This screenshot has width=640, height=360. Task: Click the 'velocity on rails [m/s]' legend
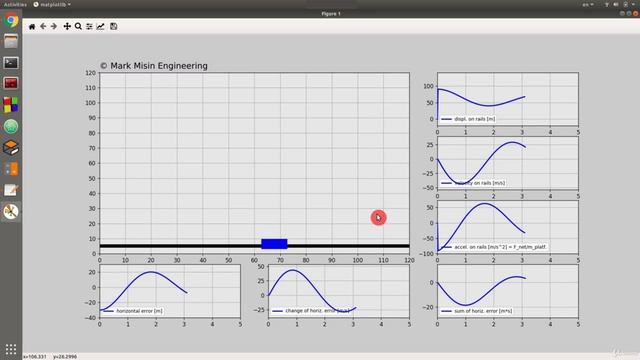[473, 183]
